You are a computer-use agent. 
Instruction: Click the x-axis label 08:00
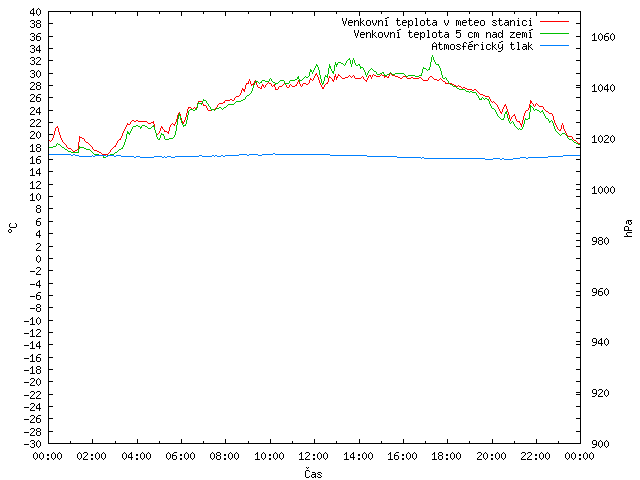tap(225, 456)
